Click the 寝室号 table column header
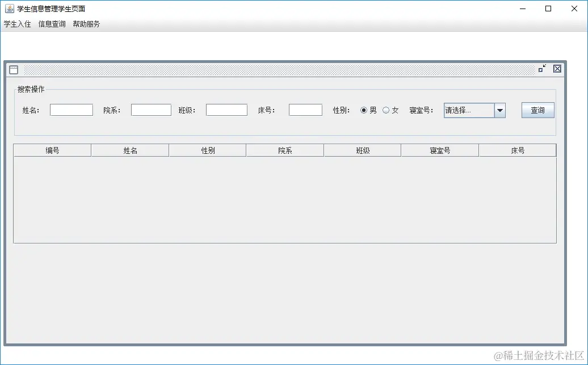The width and height of the screenshot is (588, 365). [x=440, y=150]
